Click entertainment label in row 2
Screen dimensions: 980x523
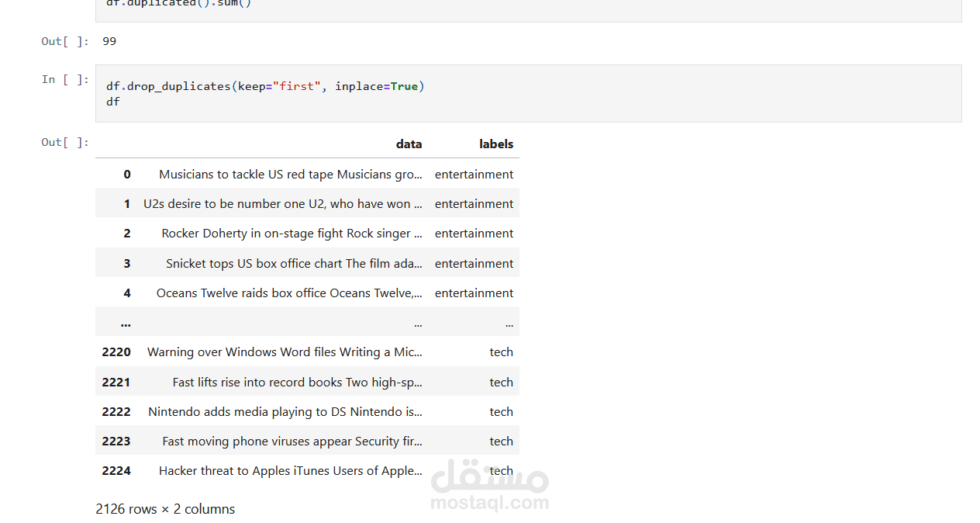click(474, 234)
